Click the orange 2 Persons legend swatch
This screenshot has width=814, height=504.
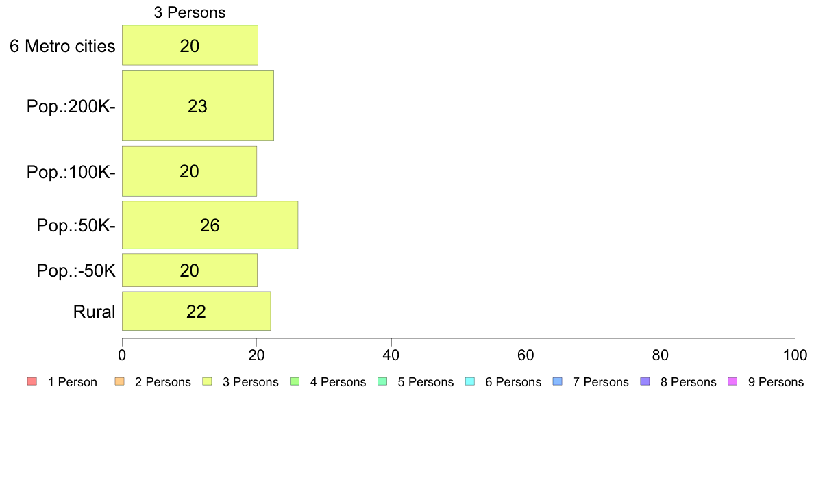pyautogui.click(x=119, y=381)
